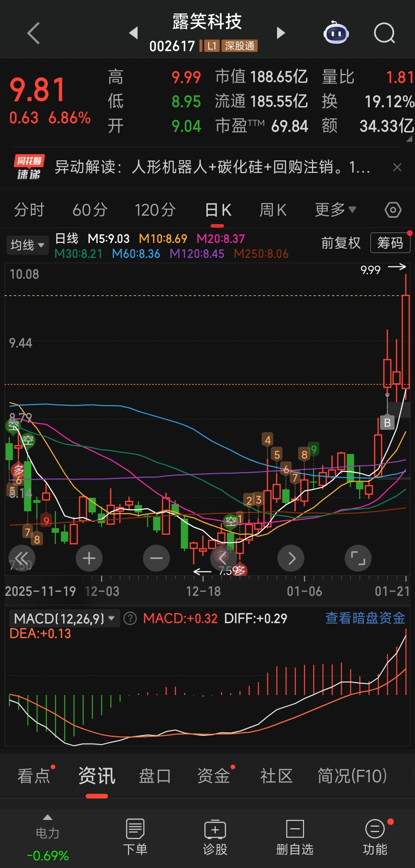
Task: Expand the 电力 sector index bar
Action: click(x=48, y=838)
